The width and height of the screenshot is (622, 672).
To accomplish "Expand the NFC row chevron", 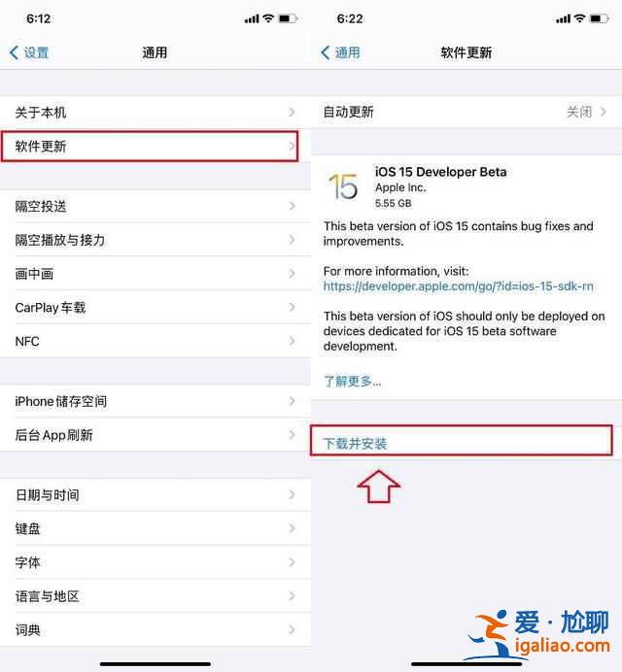I will coord(292,341).
